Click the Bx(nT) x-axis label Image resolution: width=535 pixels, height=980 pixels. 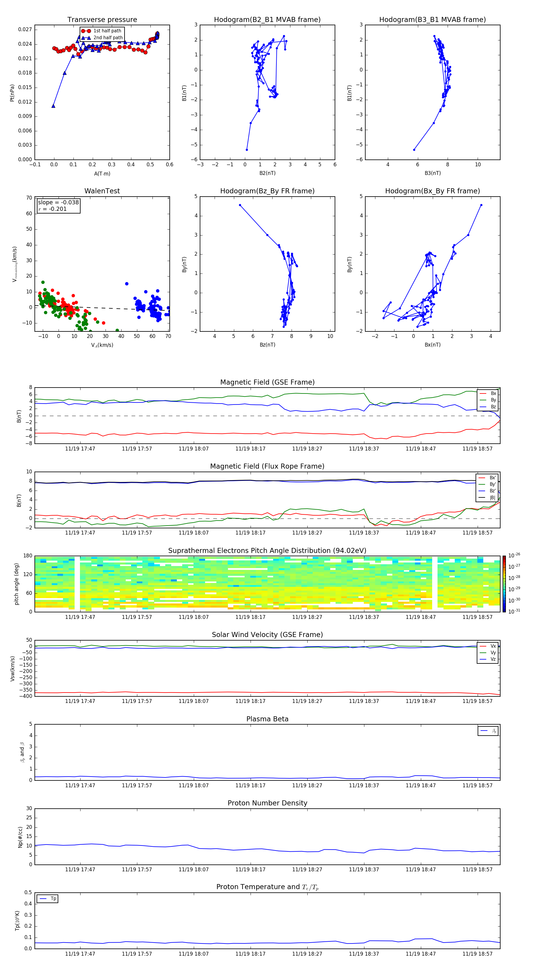432,345
